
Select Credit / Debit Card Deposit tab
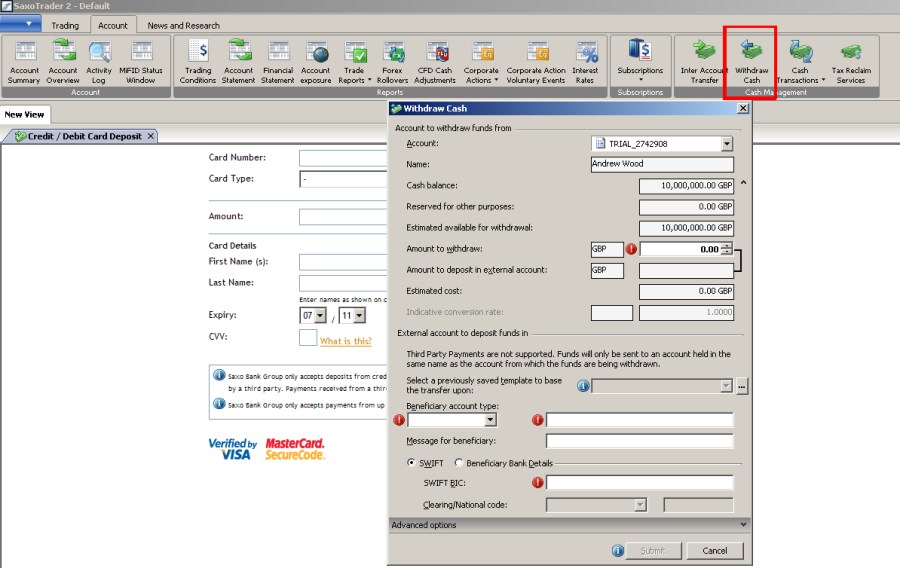click(x=84, y=136)
